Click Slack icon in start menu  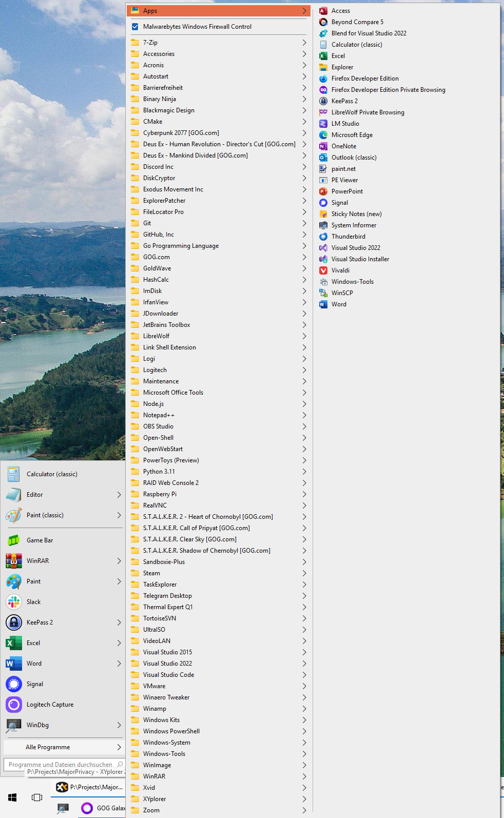click(14, 602)
